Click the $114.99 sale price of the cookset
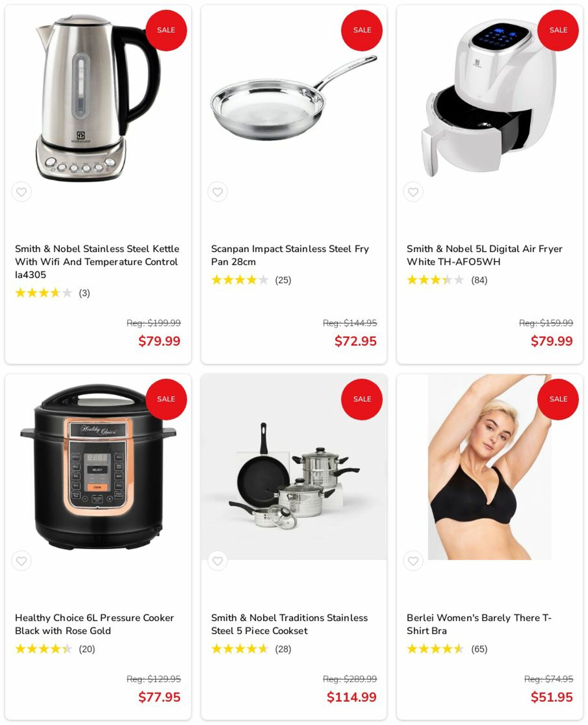Screen dimensions: 588x725 (x=351, y=697)
